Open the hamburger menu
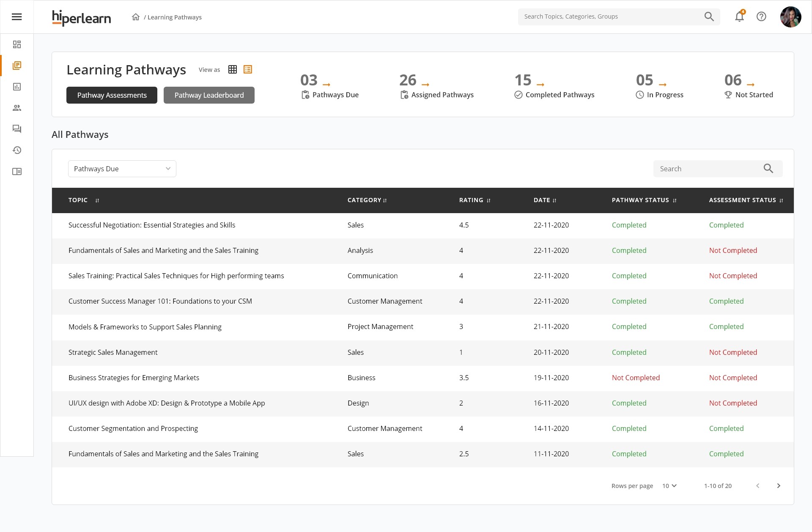The height and width of the screenshot is (532, 812). click(x=16, y=17)
